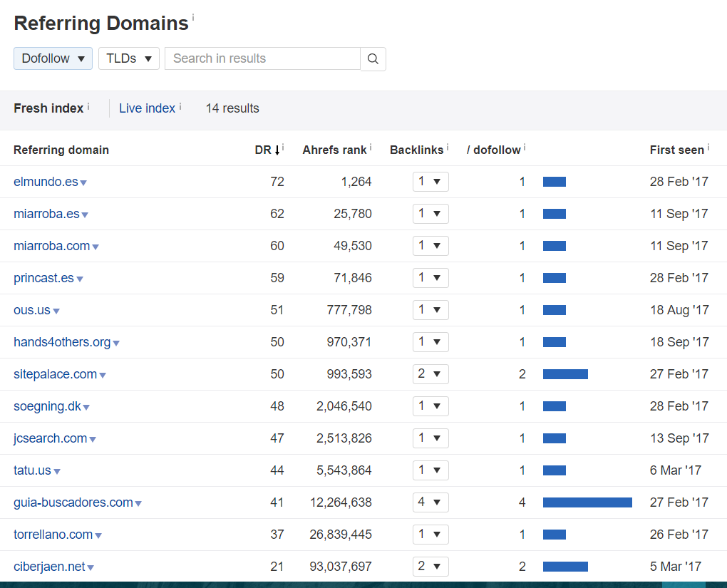Open the miarroba.com domain link
Viewport: 727px width, 588px height.
coord(51,246)
